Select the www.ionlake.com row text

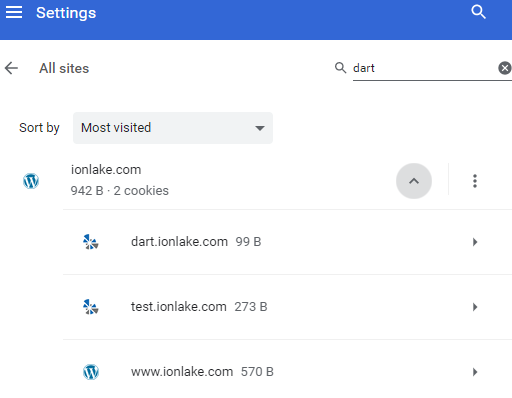click(182, 372)
